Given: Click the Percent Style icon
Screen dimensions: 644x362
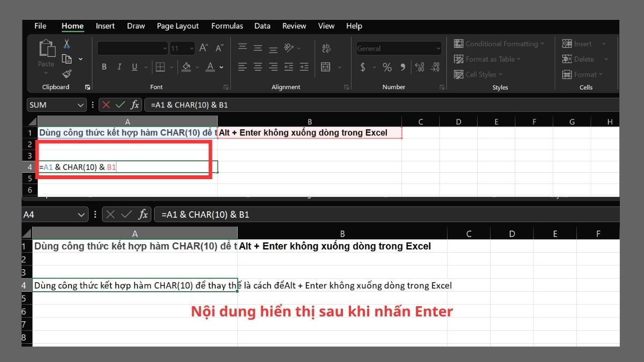Looking at the screenshot, I should tap(386, 68).
